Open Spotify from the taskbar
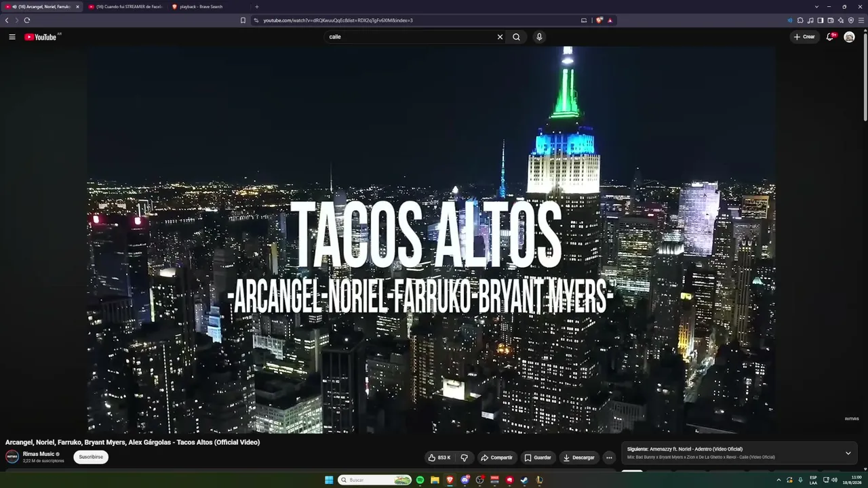 point(420,480)
